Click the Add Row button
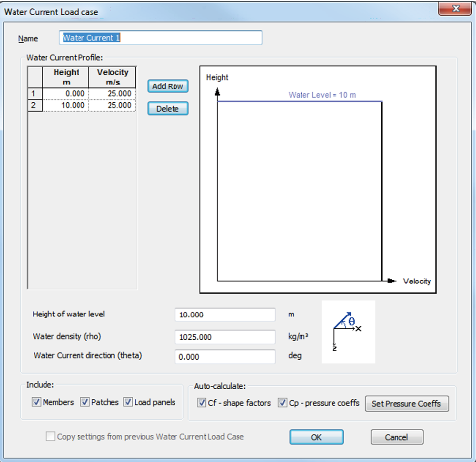Image resolution: width=476 pixels, height=462 pixels. pos(168,86)
